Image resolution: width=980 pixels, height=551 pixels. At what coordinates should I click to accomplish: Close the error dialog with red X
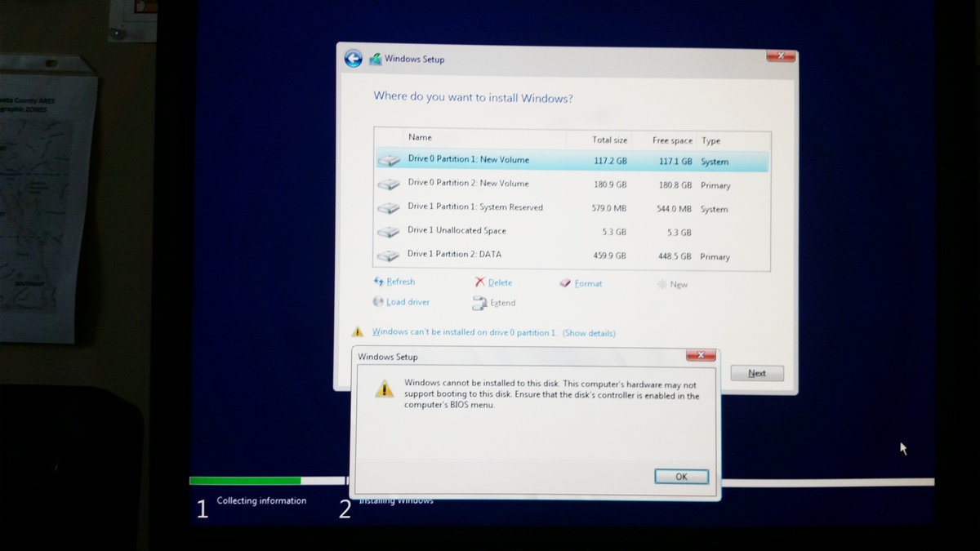coord(701,355)
